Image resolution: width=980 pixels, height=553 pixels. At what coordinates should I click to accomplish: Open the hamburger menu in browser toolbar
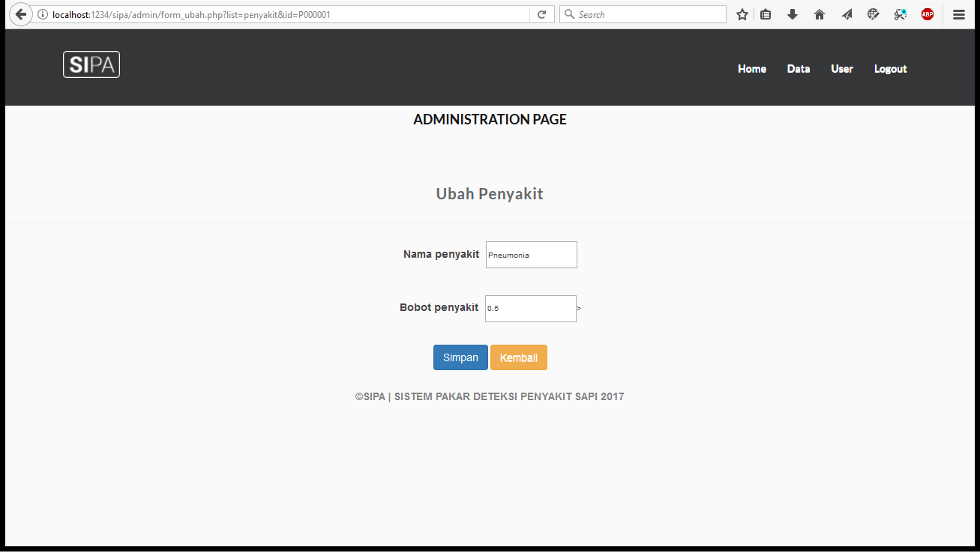pyautogui.click(x=959, y=14)
